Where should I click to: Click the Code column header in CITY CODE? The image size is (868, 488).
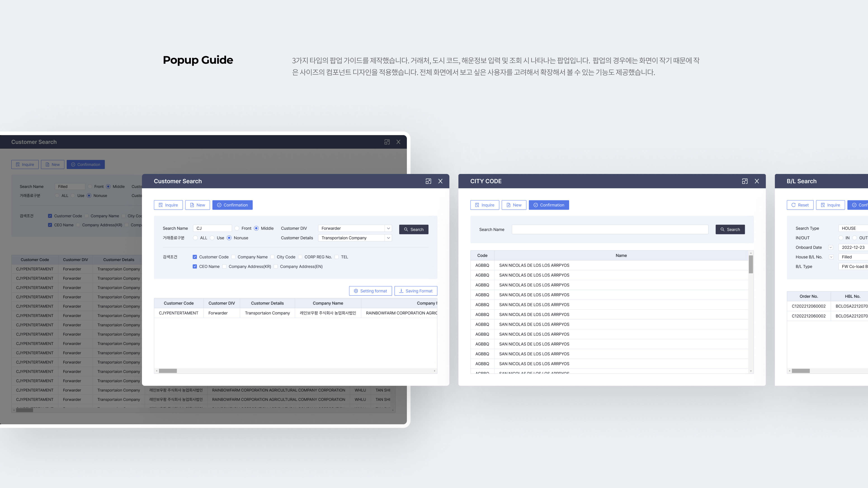482,256
